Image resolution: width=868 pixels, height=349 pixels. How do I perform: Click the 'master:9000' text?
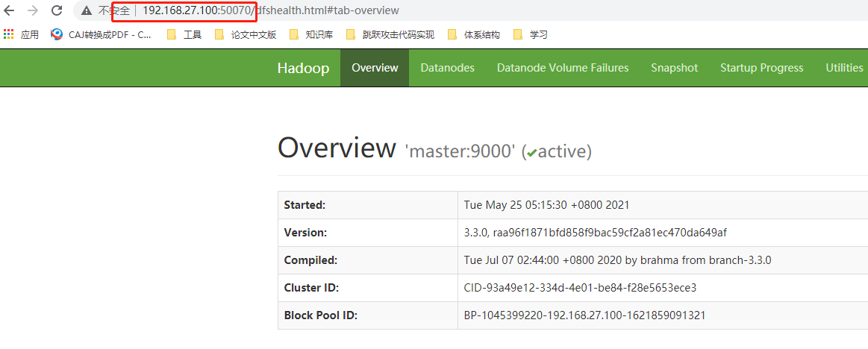click(461, 151)
